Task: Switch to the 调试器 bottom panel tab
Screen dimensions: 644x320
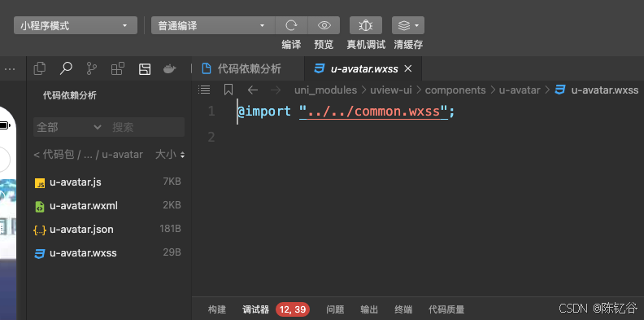Action: click(x=255, y=309)
